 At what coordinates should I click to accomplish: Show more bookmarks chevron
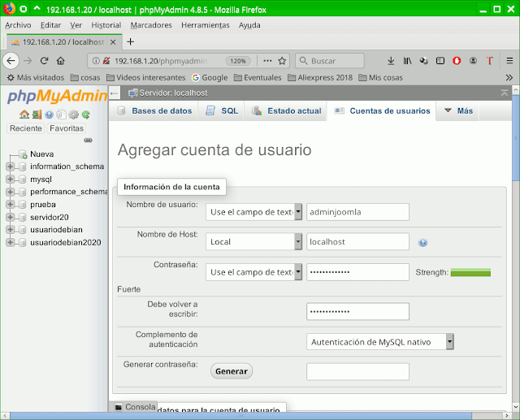pyautogui.click(x=509, y=77)
